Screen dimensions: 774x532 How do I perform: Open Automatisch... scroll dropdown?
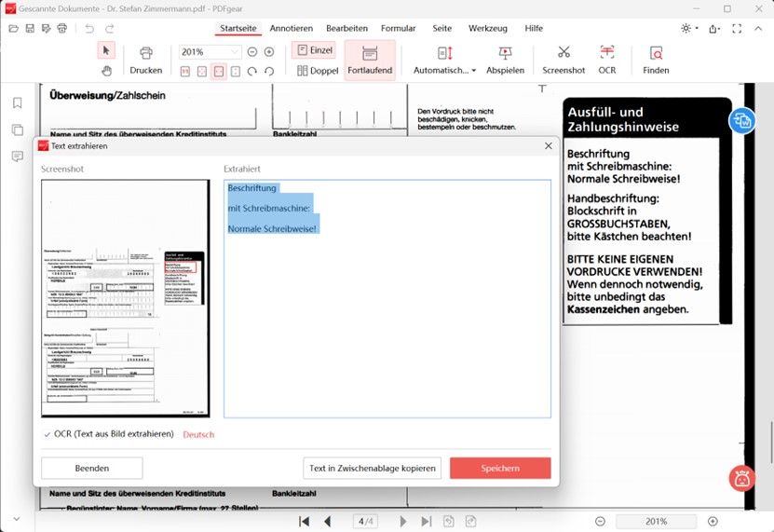point(445,61)
